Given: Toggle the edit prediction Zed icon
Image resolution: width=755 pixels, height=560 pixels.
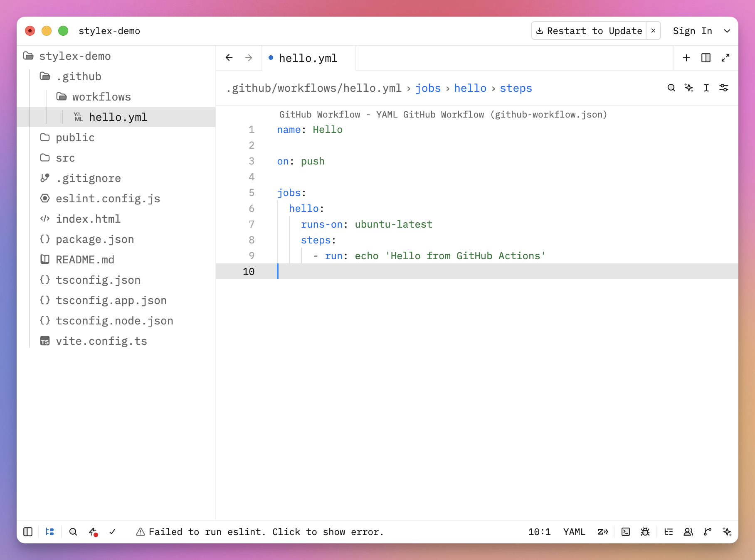Looking at the screenshot, I should point(603,532).
